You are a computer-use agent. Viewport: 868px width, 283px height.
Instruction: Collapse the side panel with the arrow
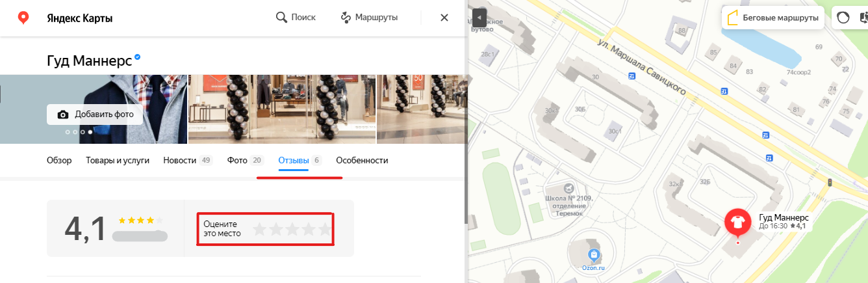tap(479, 17)
